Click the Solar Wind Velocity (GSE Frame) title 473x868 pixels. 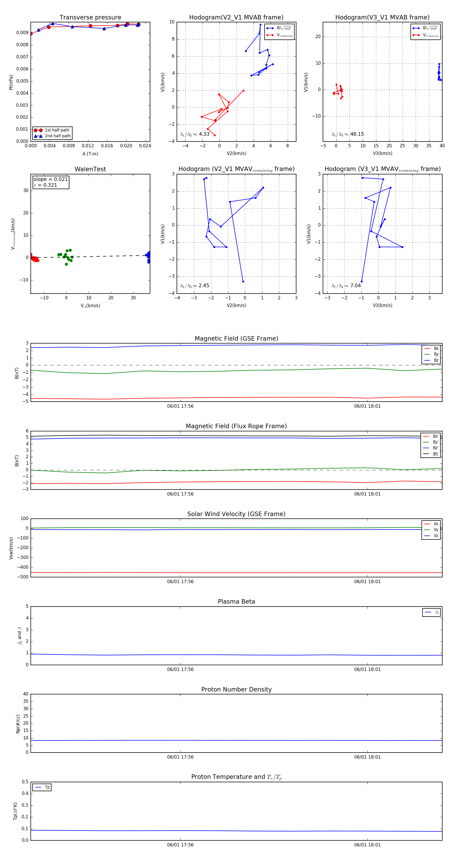tap(236, 514)
